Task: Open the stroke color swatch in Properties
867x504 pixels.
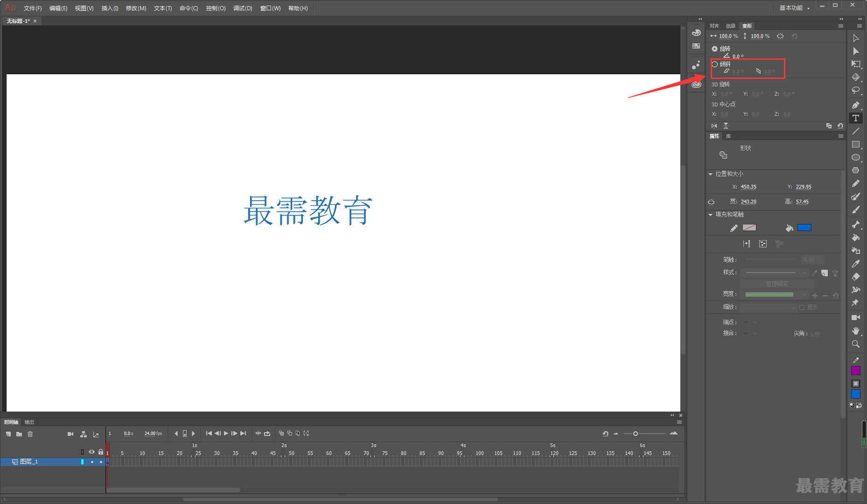Action: (x=749, y=228)
